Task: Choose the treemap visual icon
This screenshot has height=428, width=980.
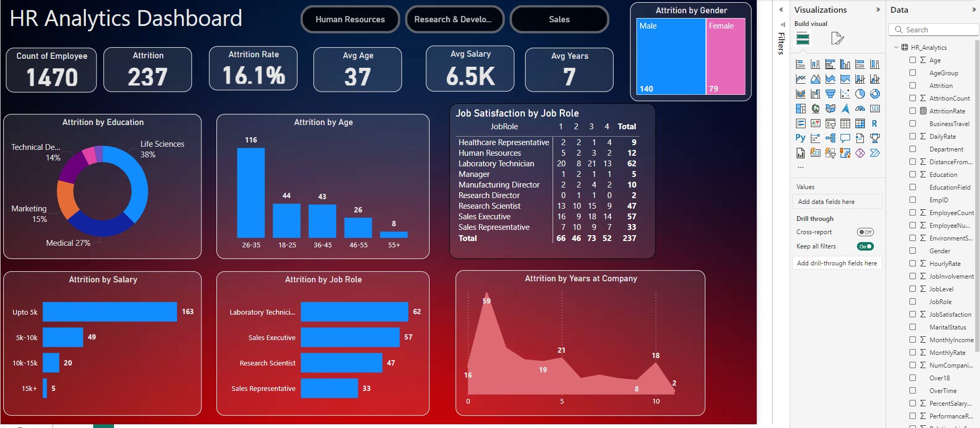Action: click(x=801, y=109)
